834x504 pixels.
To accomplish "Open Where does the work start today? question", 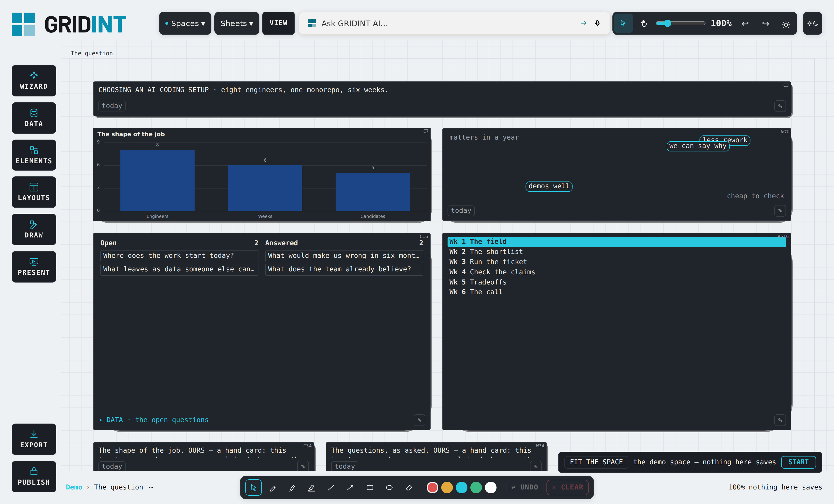I will pyautogui.click(x=179, y=256).
